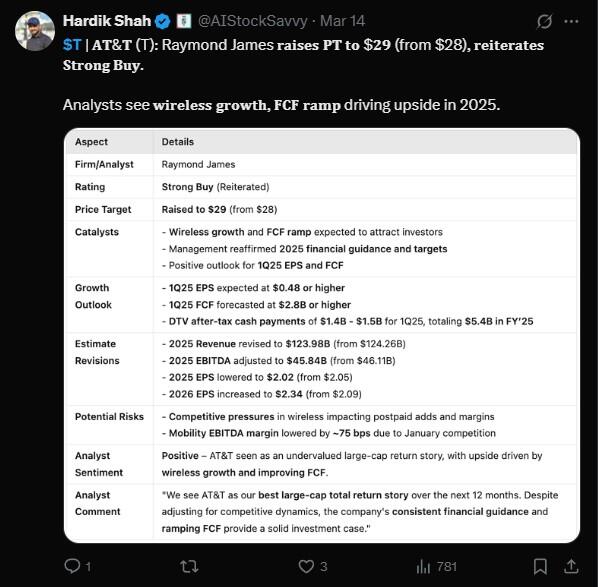The height and width of the screenshot is (587, 598).
Task: Click the reply count 1
Action: 88,566
